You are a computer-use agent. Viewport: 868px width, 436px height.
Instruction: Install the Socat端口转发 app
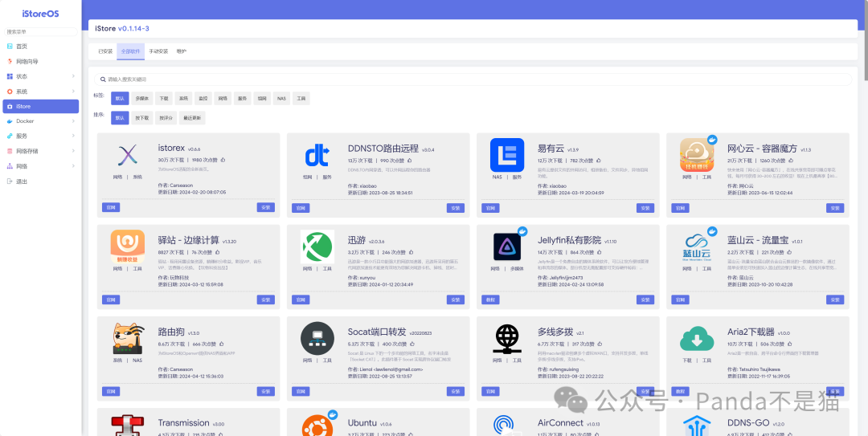456,391
